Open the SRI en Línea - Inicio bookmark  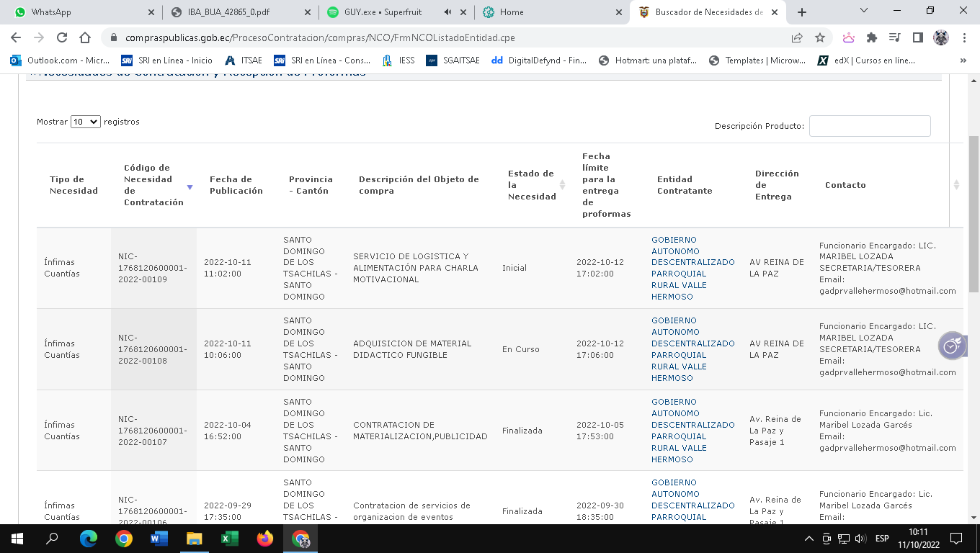167,60
